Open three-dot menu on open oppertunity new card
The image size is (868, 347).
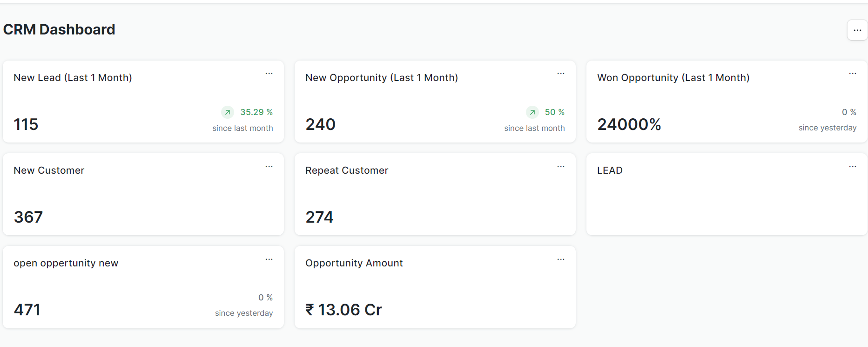(269, 259)
